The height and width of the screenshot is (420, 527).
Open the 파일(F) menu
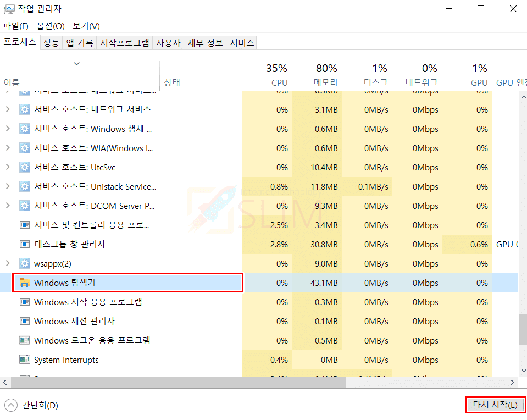tap(15, 26)
